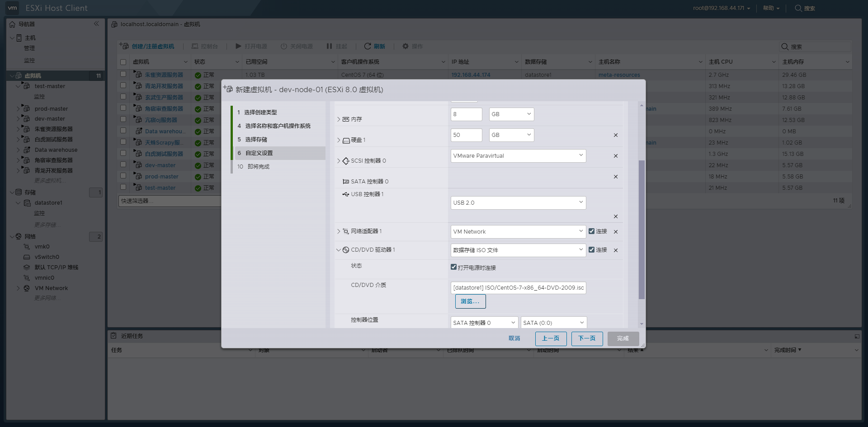Maximize the recent tasks panel via corner icon
This screenshot has width=868, height=427.
pyautogui.click(x=857, y=336)
